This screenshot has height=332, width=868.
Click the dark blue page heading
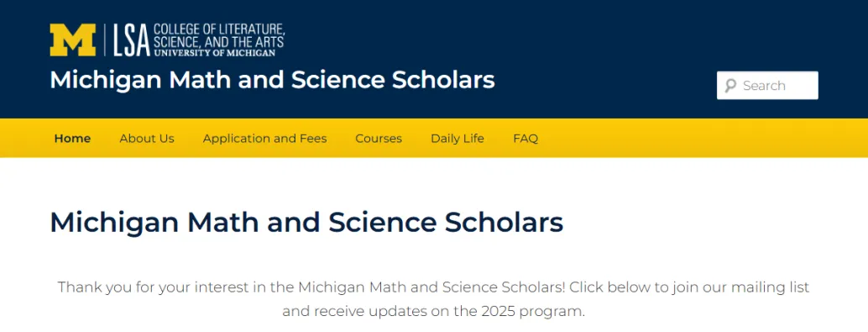click(x=306, y=222)
